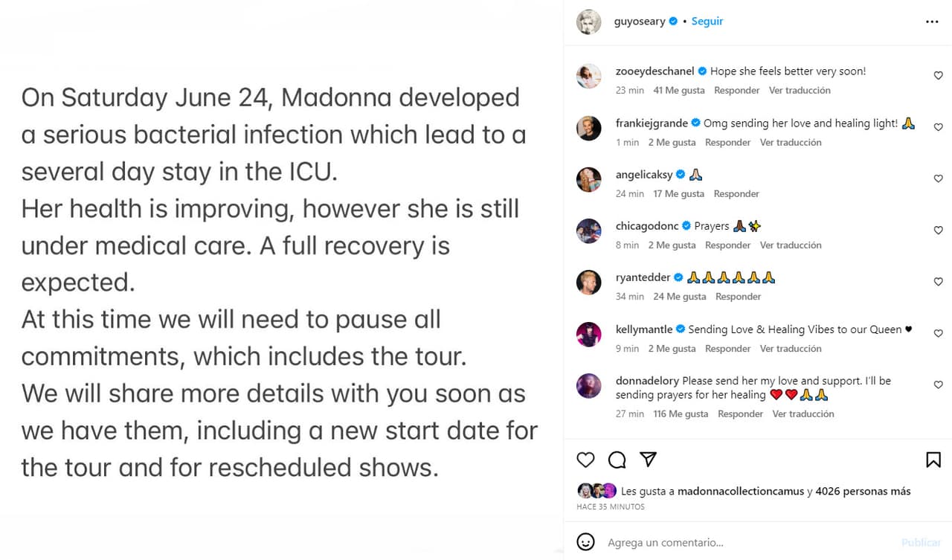Like zooeydeschanel's comment with its heart
Screen dimensions: 952x560
(x=938, y=75)
